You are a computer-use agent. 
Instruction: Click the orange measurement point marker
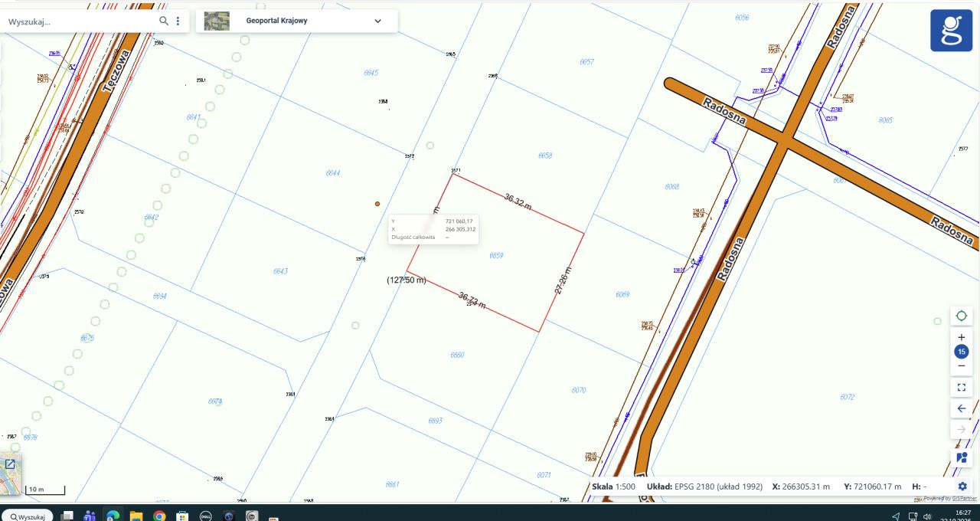(377, 204)
